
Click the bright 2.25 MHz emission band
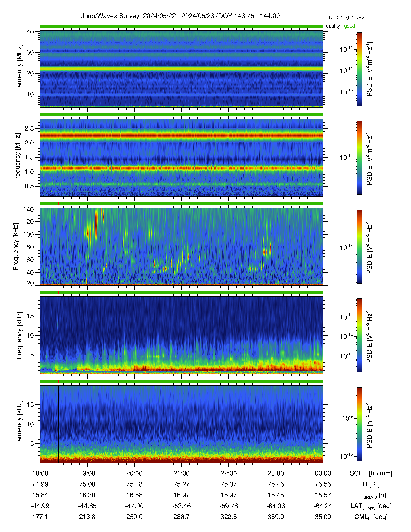click(x=181, y=135)
